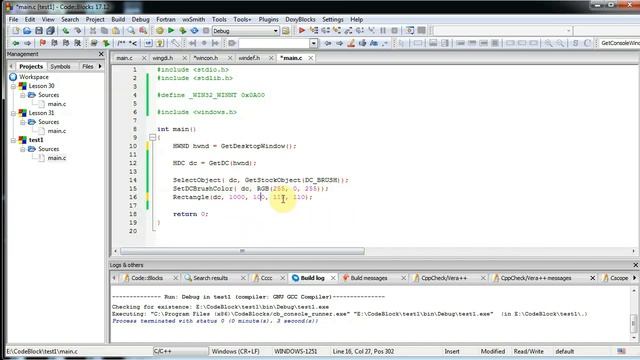Open the Debugging windows icon
The image size is (640, 360).
coord(410,31)
